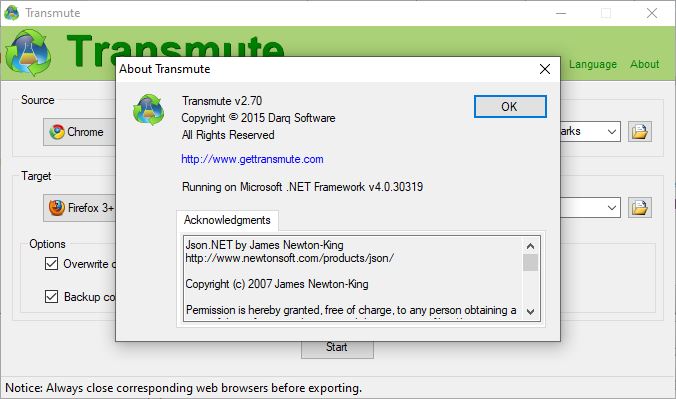Open the gettransmute.com website link

pos(252,159)
